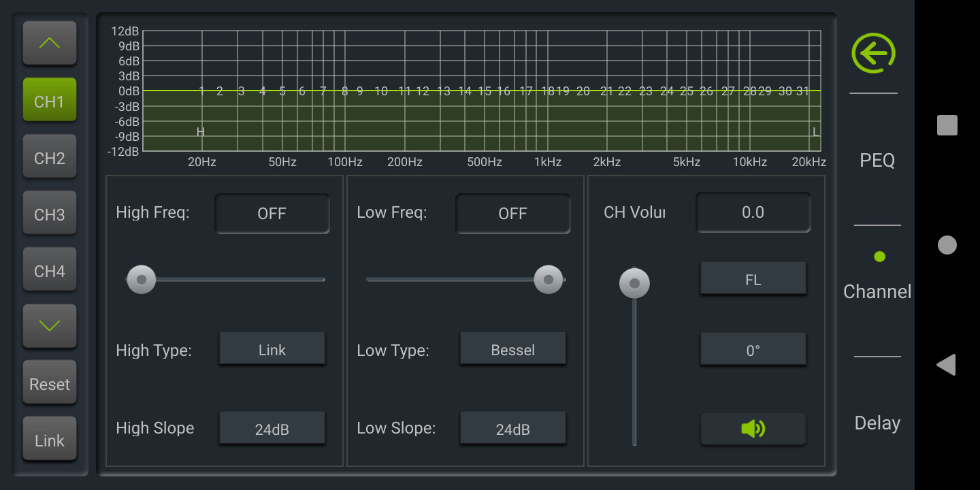Screen dimensions: 980x490
Task: Switch to the Delay tab
Action: [877, 423]
